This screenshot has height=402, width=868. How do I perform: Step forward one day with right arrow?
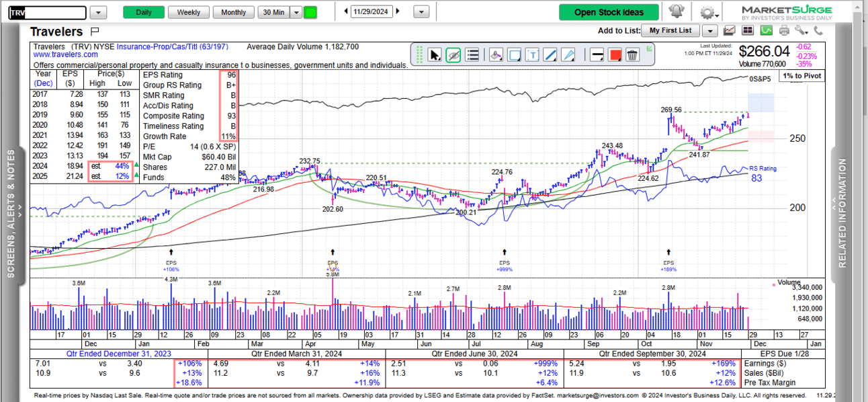[x=398, y=11]
